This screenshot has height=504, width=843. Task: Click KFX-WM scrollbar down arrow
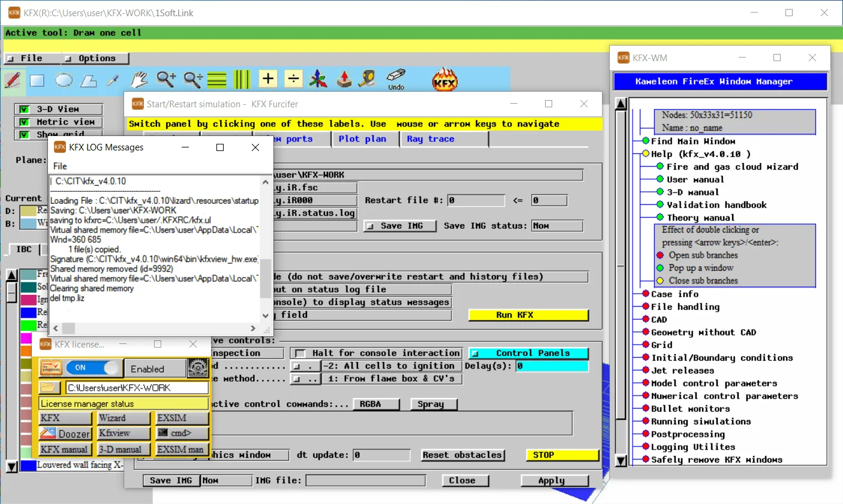[x=621, y=461]
